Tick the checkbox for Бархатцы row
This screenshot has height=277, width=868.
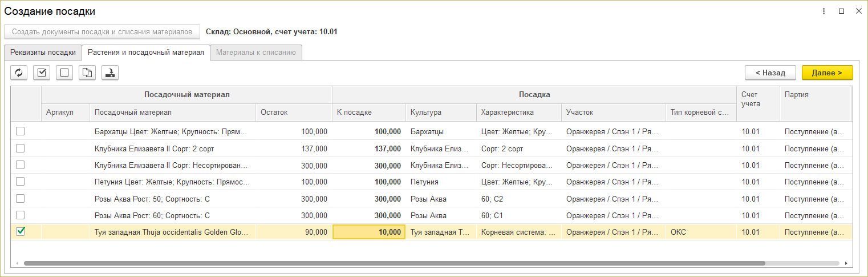click(21, 131)
